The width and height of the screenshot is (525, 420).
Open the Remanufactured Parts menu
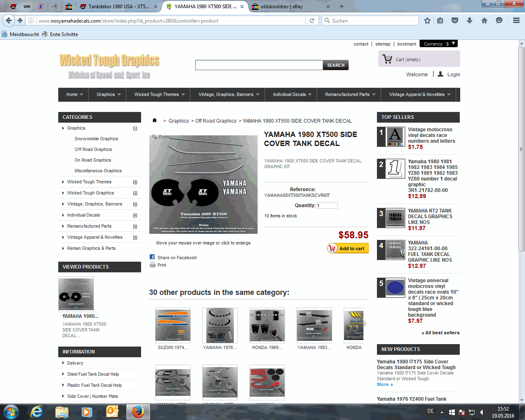[x=350, y=94]
